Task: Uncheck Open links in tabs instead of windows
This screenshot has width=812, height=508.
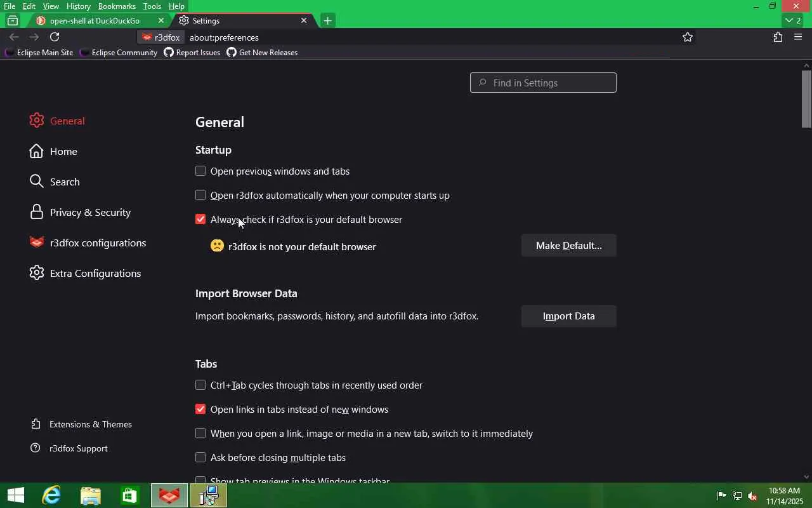Action: click(x=200, y=409)
